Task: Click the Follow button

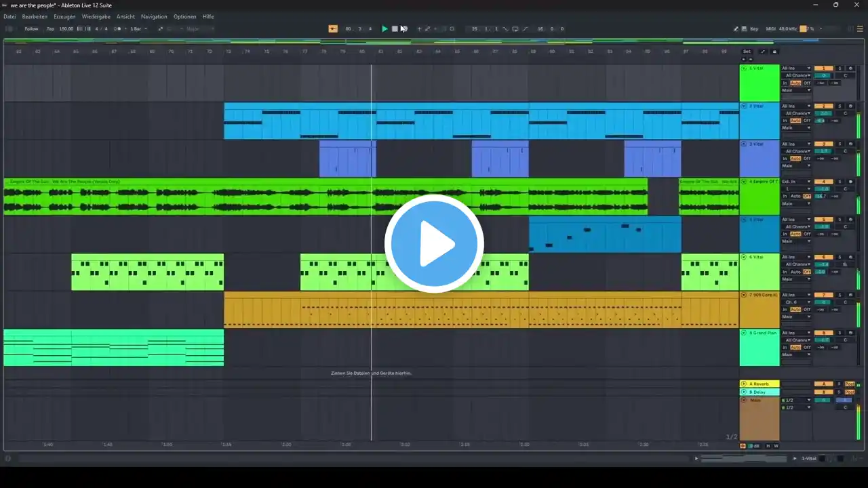Action: click(31, 29)
